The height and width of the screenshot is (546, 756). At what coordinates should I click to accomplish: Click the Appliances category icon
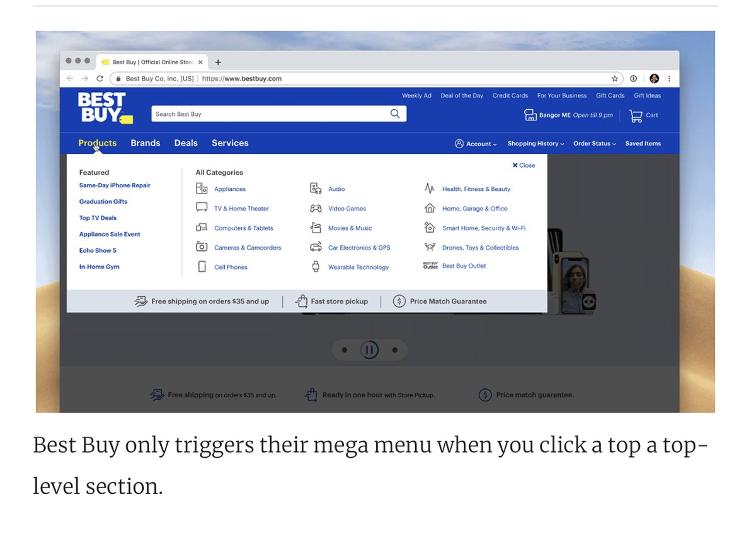[x=202, y=189]
